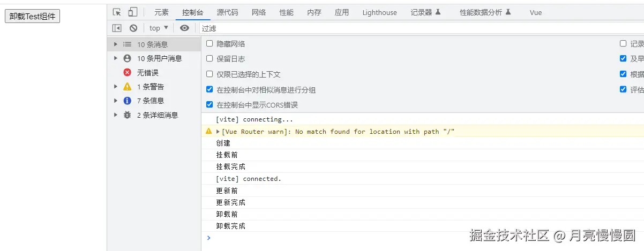The image size is (644, 251).
Task: Click the show console sidebar icon
Action: pos(117,28)
